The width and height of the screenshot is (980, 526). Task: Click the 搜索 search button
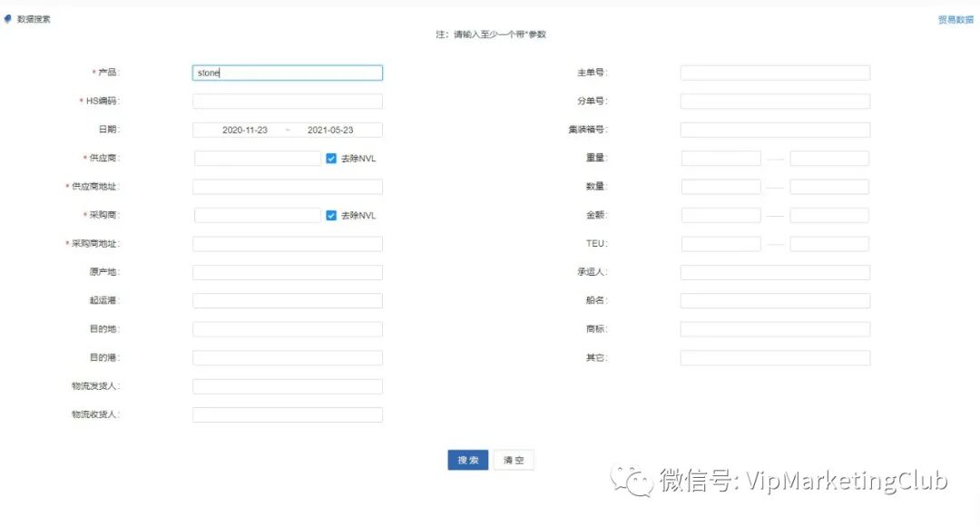point(466,460)
